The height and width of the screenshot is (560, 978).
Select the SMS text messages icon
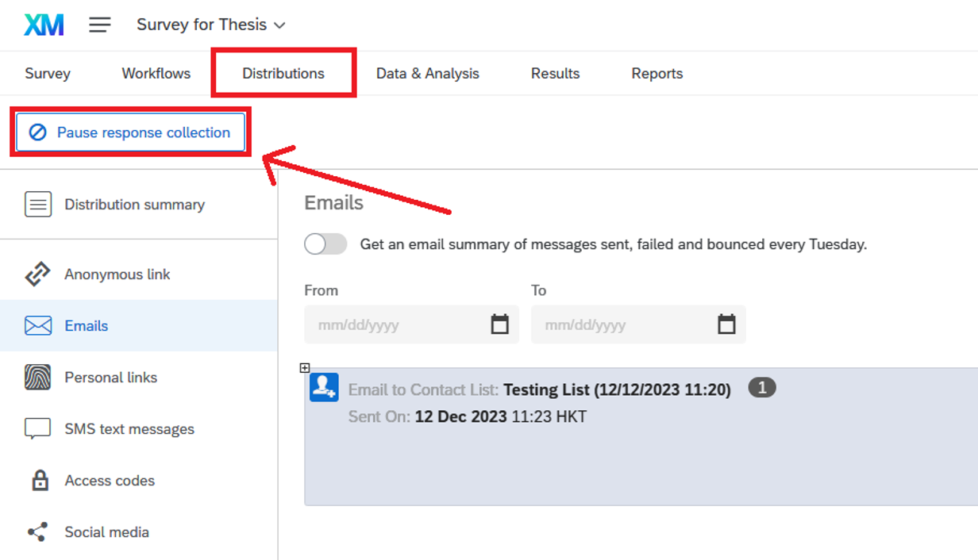click(x=38, y=429)
